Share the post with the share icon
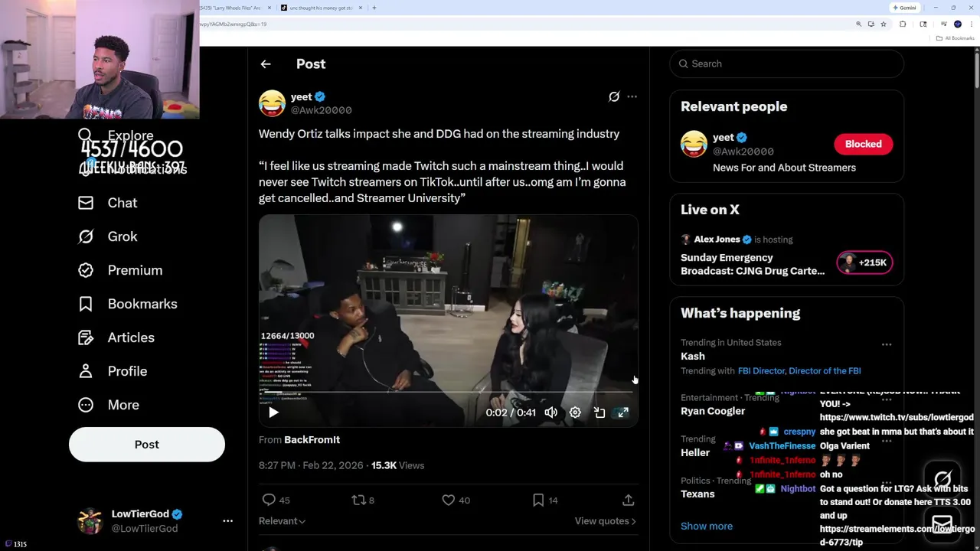The image size is (980, 551). [628, 500]
